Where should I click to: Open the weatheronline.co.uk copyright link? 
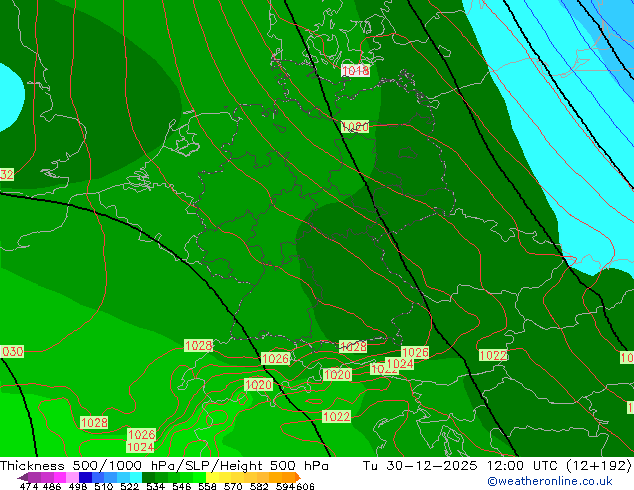point(550,481)
